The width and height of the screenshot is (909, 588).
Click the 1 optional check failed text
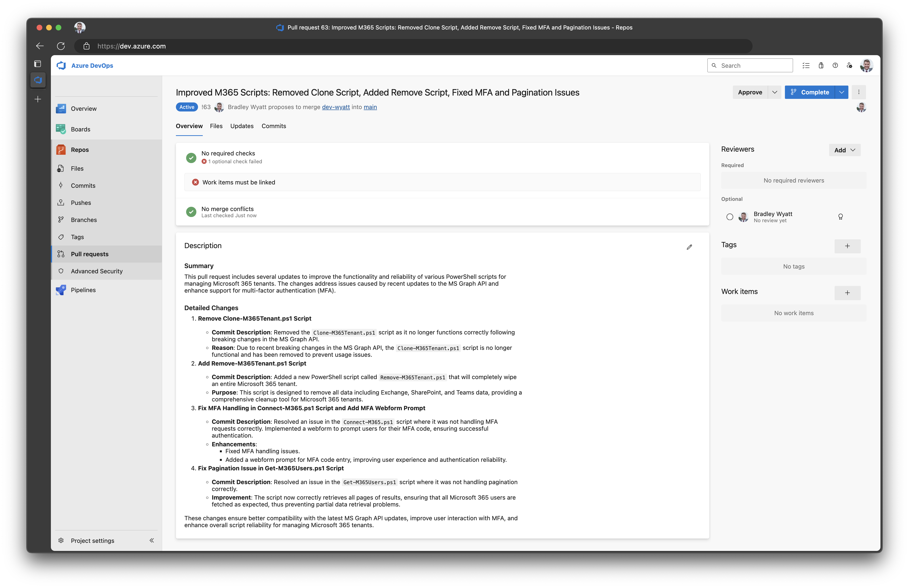tap(235, 162)
